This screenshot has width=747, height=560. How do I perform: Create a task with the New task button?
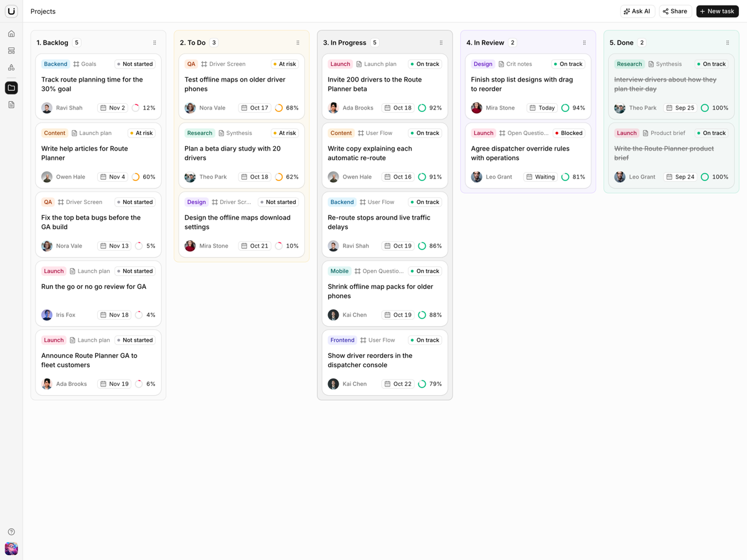pos(717,11)
